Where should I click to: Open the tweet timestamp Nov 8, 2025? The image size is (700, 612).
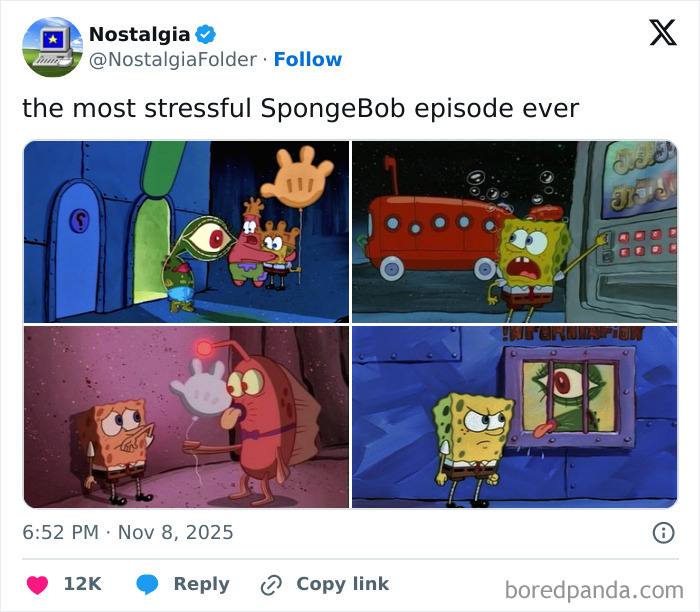coord(128,532)
